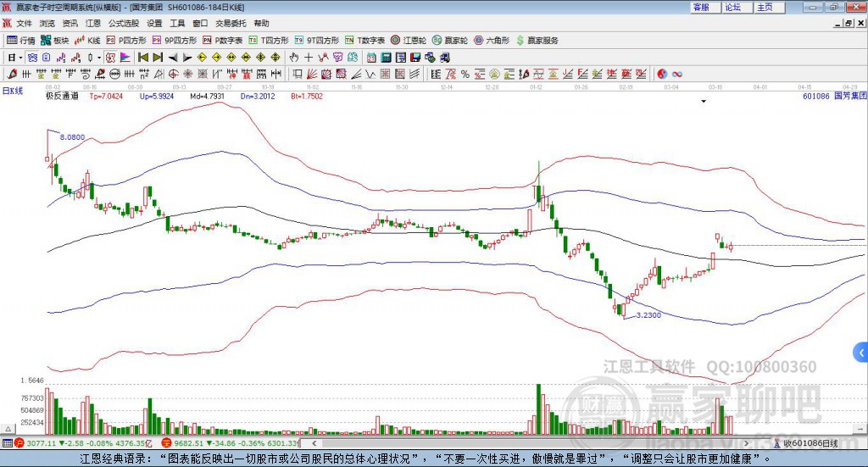
Task: Open the 江恩 menu
Action: (93, 23)
